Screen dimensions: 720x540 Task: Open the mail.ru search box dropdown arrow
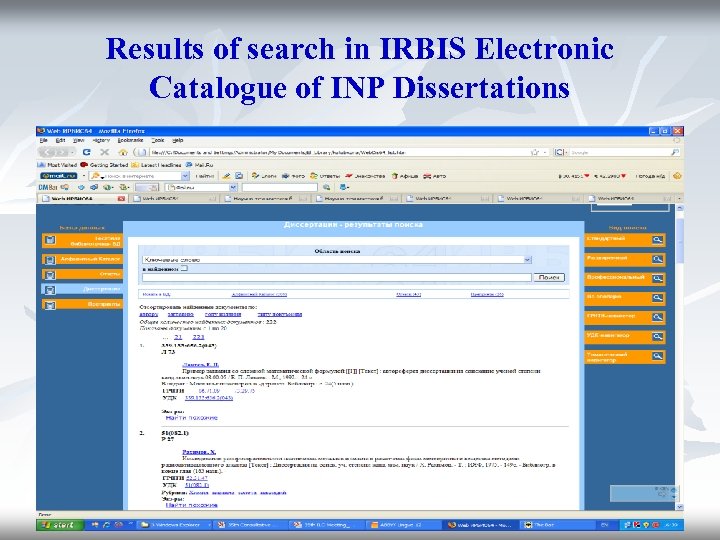point(185,176)
